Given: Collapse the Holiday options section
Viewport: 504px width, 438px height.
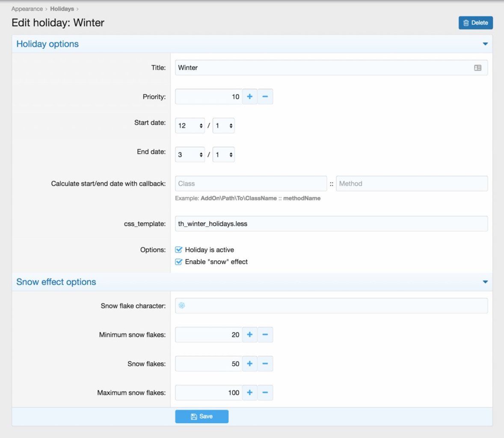Looking at the screenshot, I should point(485,44).
